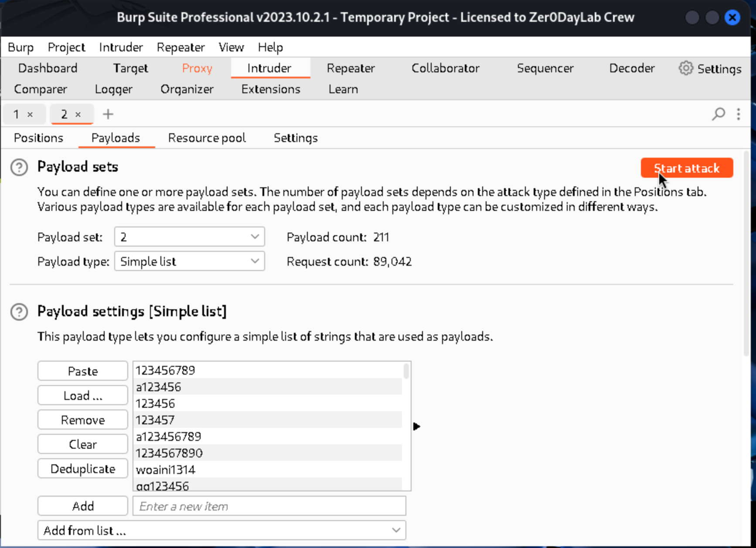Open the Settings gear in the main tab bar
This screenshot has width=756, height=548.
pyautogui.click(x=709, y=68)
